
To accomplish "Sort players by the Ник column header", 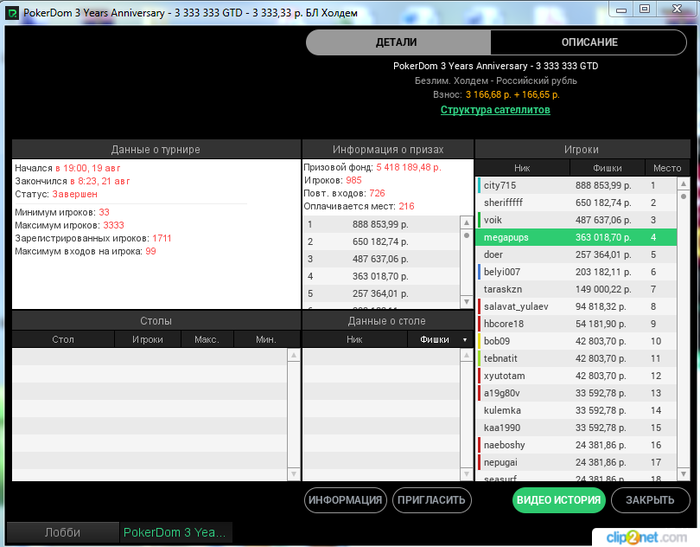I will (522, 168).
